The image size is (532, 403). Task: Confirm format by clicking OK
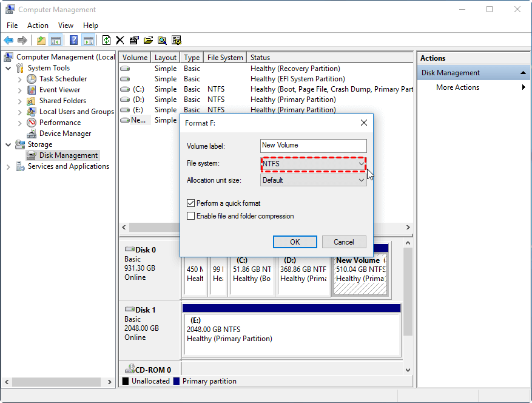point(295,242)
